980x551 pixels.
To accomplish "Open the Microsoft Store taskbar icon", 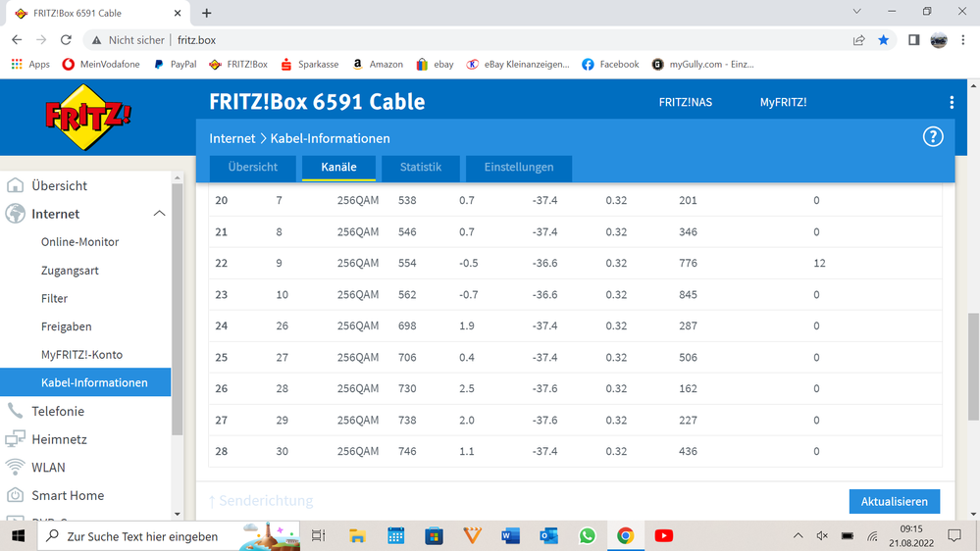I will [434, 536].
